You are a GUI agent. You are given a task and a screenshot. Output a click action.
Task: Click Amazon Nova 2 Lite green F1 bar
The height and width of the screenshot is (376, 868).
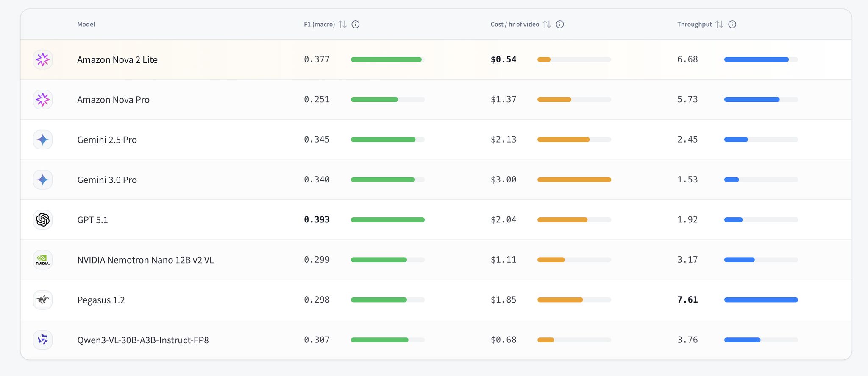pos(386,60)
